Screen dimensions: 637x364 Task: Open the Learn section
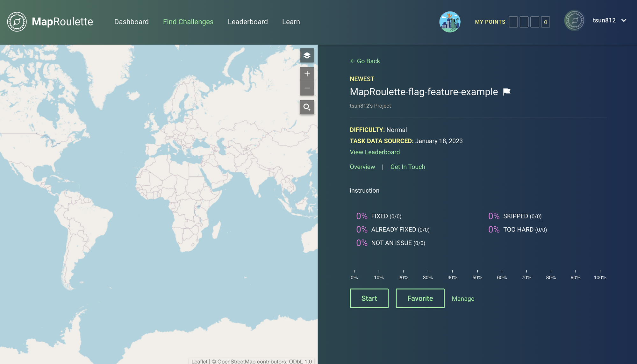tap(291, 22)
